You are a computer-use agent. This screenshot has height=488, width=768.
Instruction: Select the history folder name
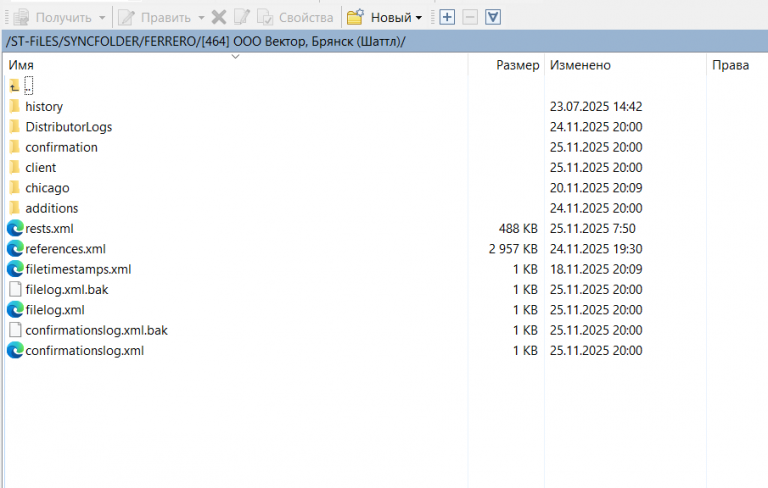(x=44, y=107)
